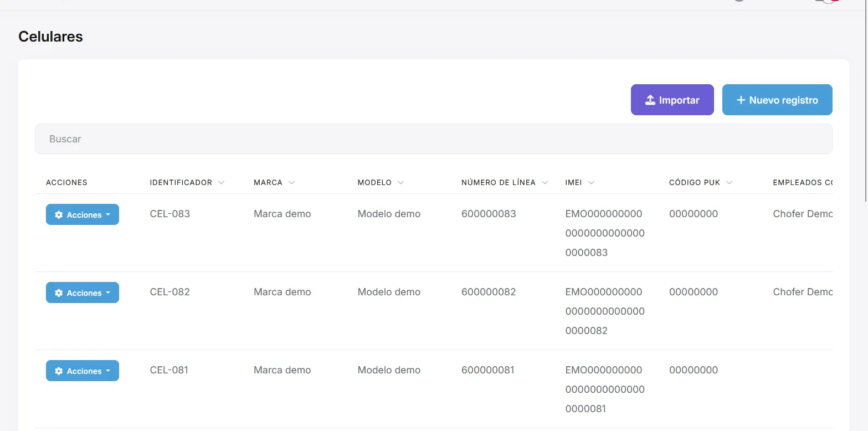Click the IMEI value ending 0000082
The width and height of the screenshot is (868, 431).
[x=605, y=311]
